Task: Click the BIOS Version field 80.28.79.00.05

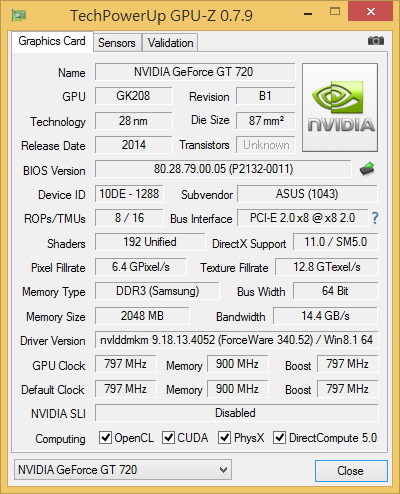Action: (223, 169)
